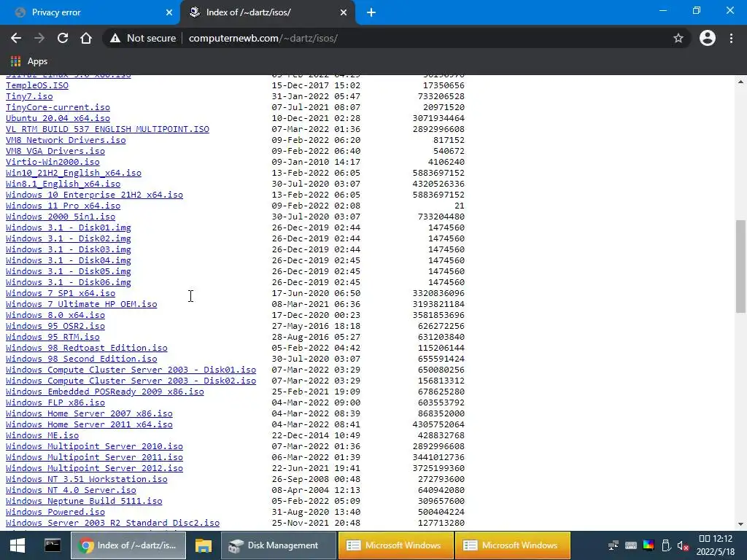Click the page scrollbar up arrow
This screenshot has width=747, height=560.
(x=740, y=82)
